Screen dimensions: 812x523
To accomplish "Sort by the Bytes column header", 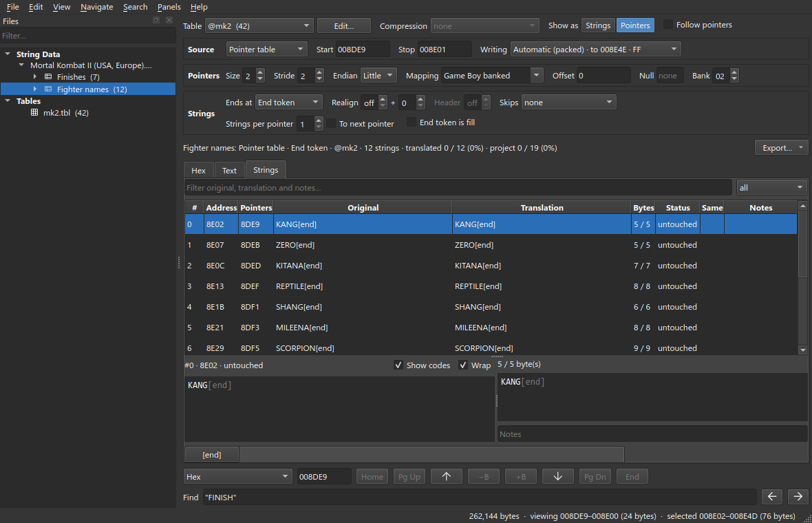I will click(643, 208).
